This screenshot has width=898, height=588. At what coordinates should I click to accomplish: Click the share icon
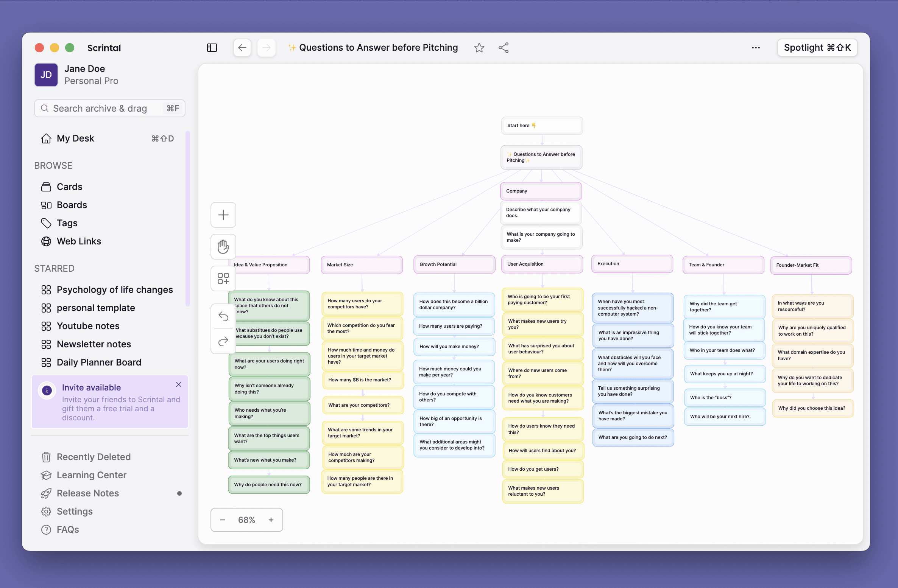[504, 48]
